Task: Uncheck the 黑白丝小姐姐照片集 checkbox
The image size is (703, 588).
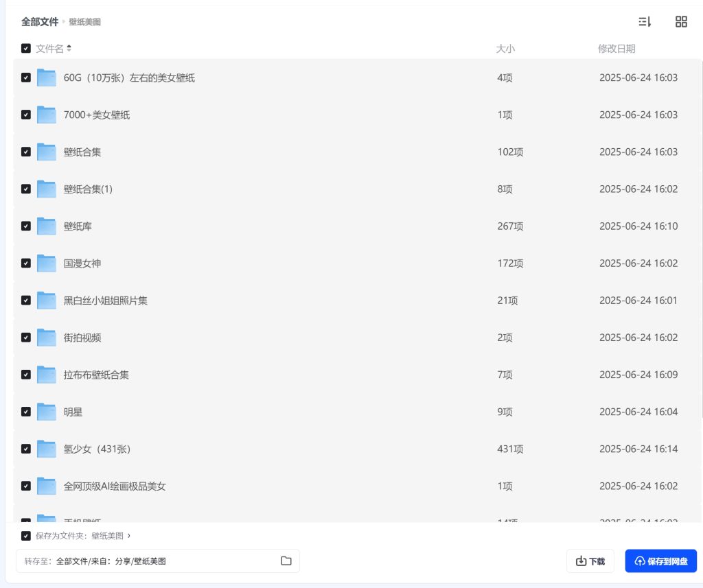Action: (x=26, y=301)
